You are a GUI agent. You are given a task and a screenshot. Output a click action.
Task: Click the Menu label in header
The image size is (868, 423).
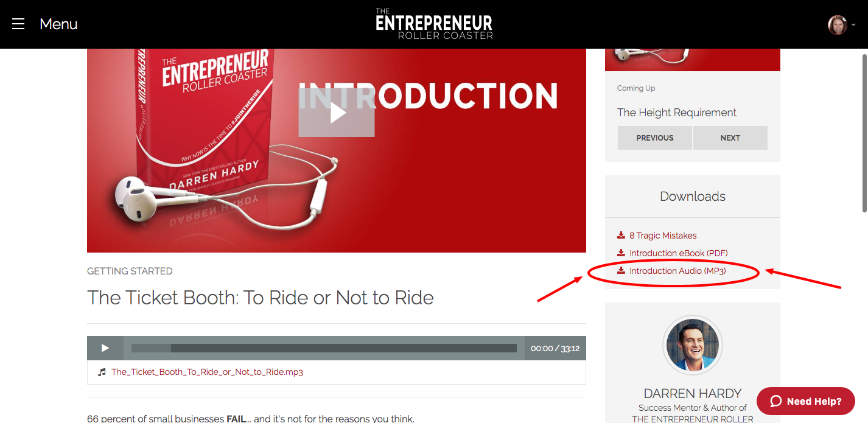click(x=58, y=24)
